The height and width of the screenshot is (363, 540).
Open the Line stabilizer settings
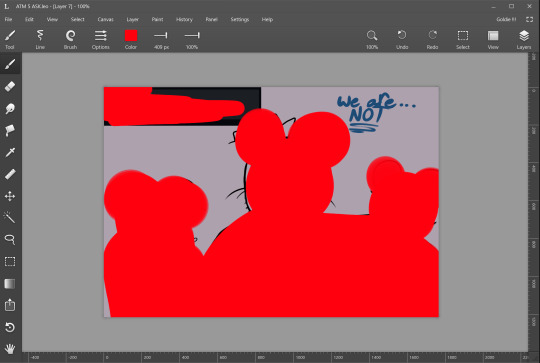coord(40,39)
